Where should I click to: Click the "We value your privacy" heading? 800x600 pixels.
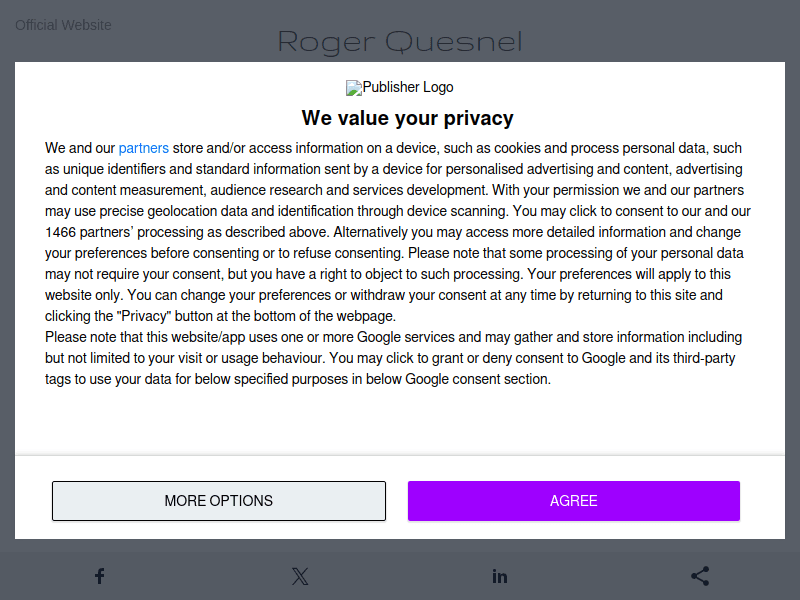[407, 118]
